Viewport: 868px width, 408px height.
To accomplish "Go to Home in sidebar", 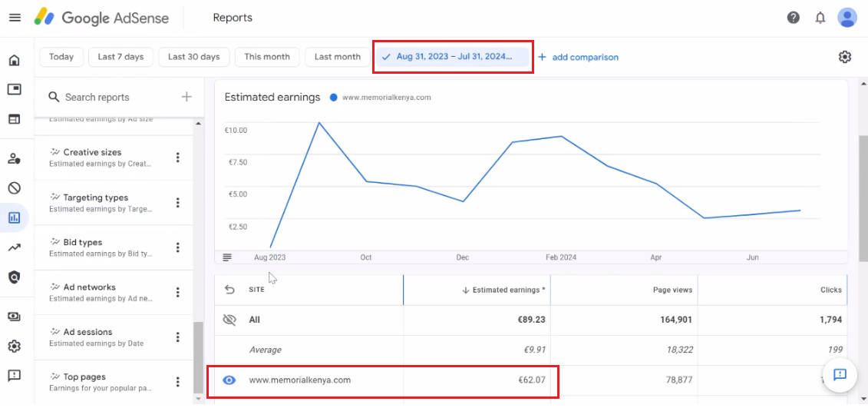I will (x=15, y=60).
